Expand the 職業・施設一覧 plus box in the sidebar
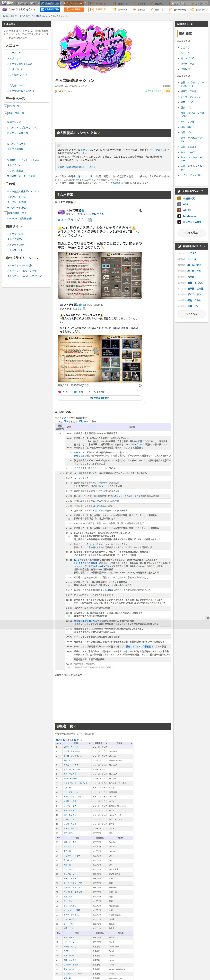 point(6,113)
